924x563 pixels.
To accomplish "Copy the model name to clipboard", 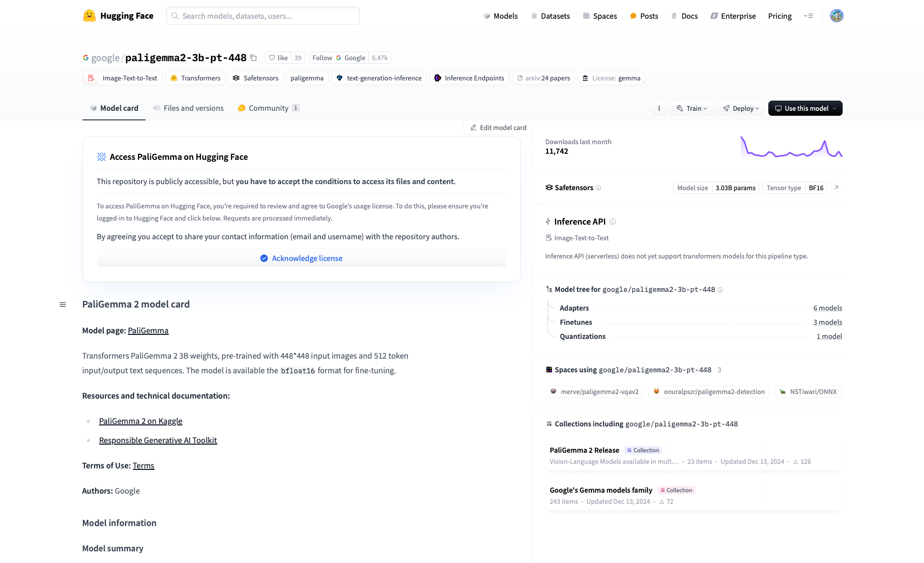I will pyautogui.click(x=254, y=58).
